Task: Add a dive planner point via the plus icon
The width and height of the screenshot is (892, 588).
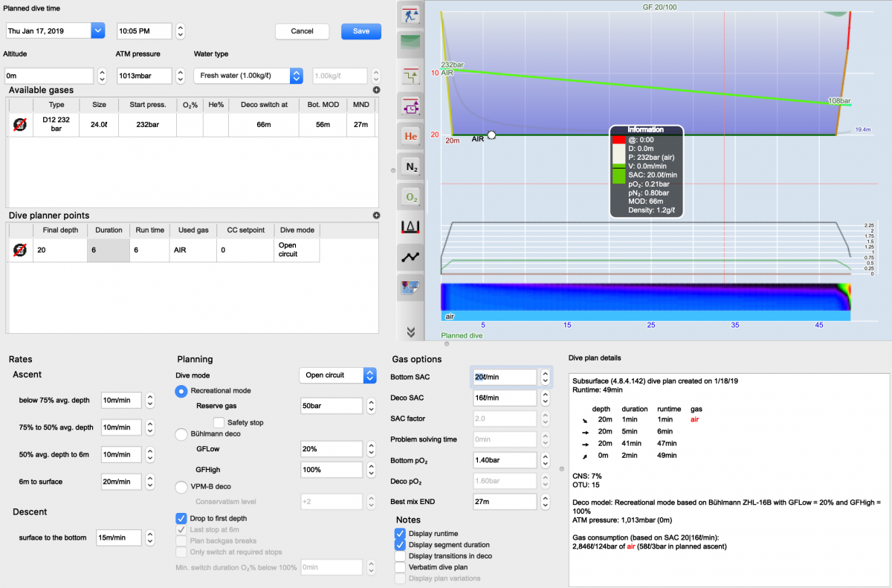Action: click(x=376, y=215)
